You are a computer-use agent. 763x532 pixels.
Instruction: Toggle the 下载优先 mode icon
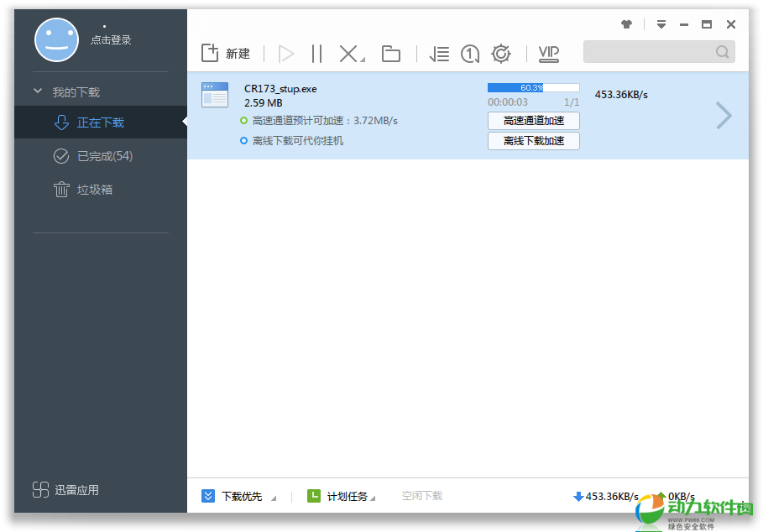coord(208,496)
